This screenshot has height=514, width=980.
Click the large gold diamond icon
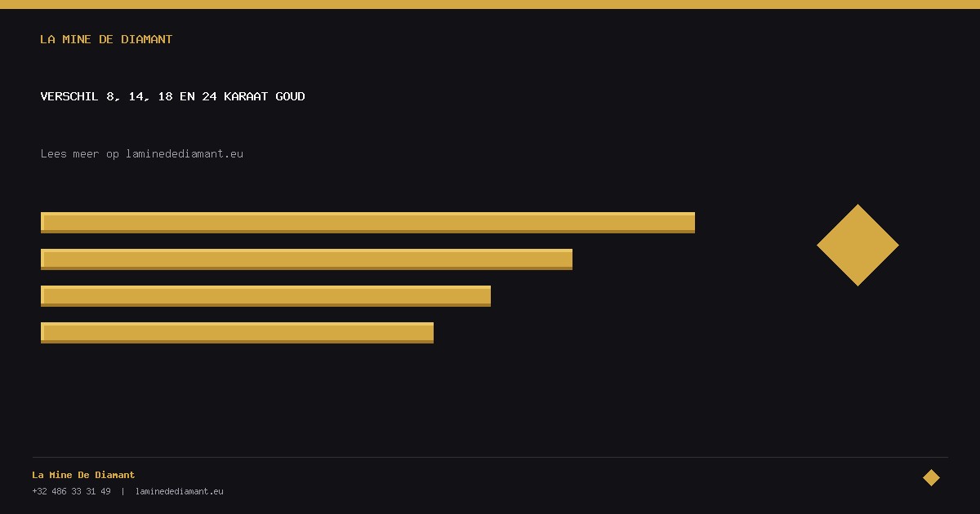tap(857, 245)
